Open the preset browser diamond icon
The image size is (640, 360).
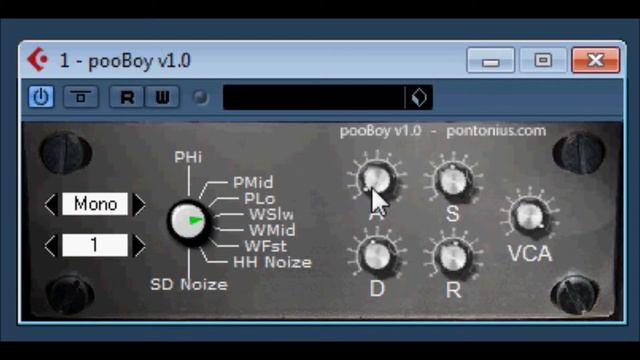419,98
